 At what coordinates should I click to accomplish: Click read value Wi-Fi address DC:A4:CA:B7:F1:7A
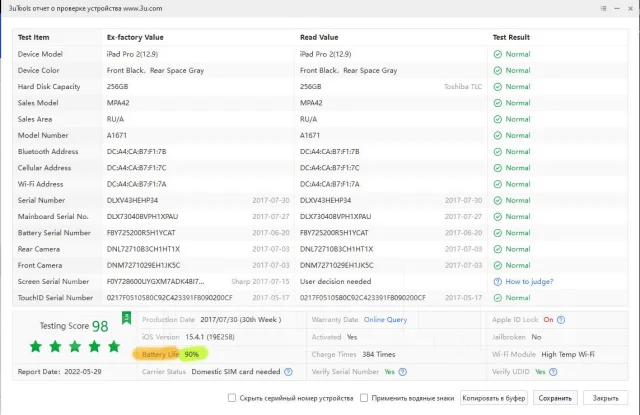click(330, 184)
